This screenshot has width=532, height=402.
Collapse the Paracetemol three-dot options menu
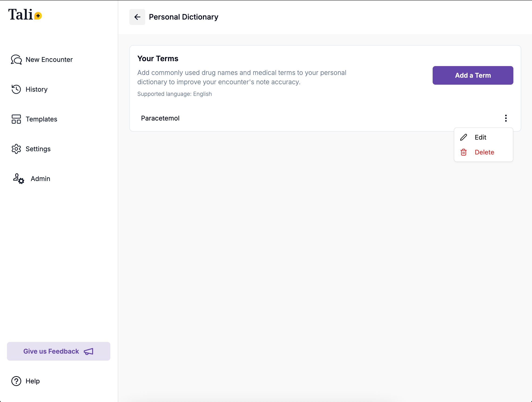(506, 118)
